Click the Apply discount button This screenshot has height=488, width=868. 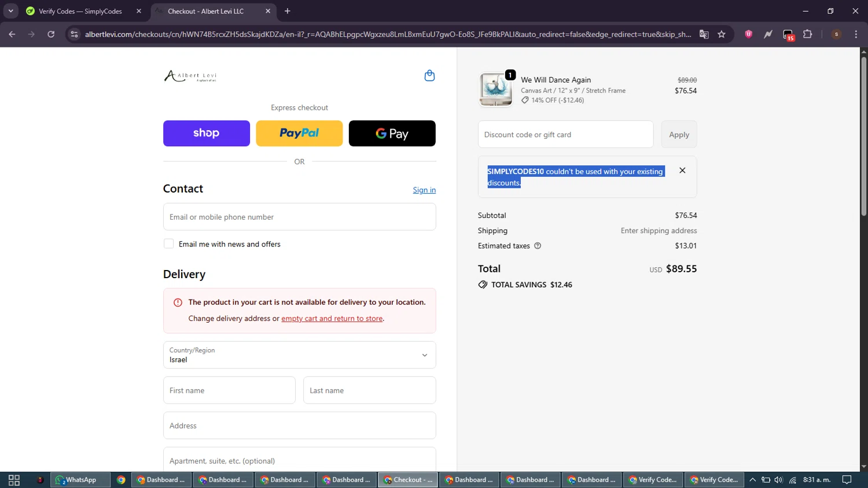coord(679,134)
